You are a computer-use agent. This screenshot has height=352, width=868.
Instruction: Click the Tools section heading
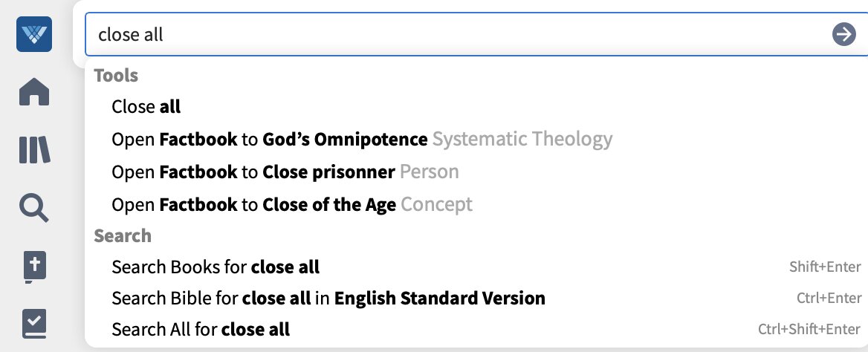coord(116,75)
